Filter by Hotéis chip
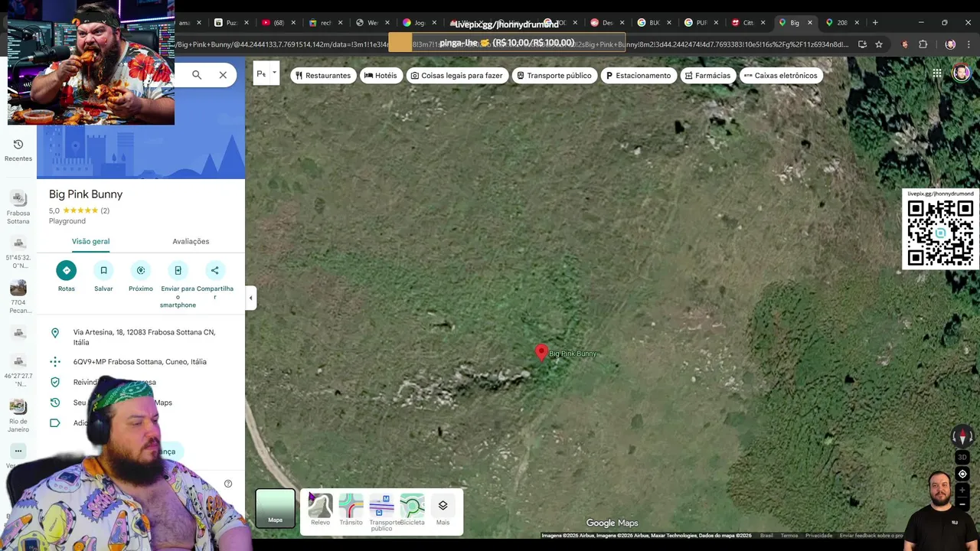This screenshot has height=551, width=980. pos(381,75)
